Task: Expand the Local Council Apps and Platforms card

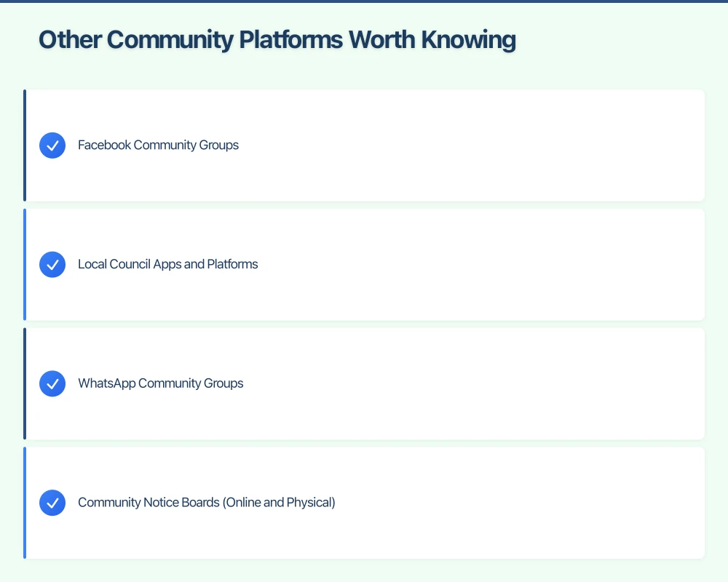Action: [x=364, y=264]
